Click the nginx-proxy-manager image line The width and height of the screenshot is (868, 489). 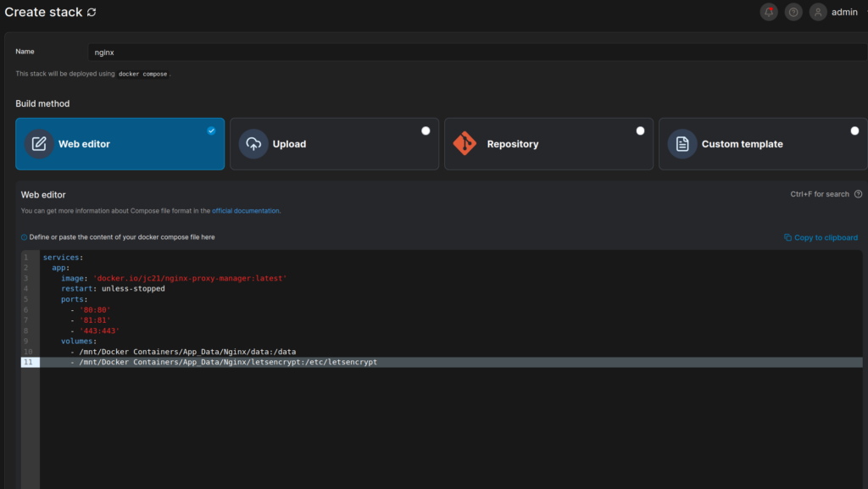coord(174,278)
